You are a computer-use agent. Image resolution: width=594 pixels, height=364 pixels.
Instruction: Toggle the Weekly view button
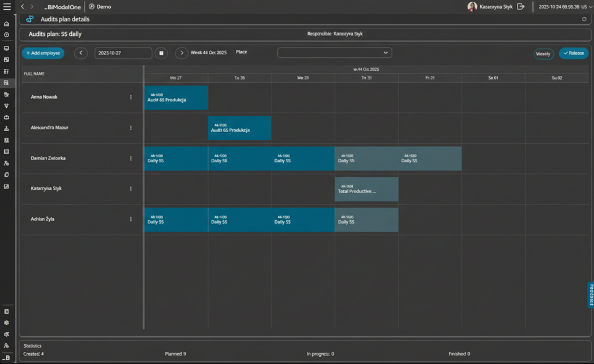(544, 53)
